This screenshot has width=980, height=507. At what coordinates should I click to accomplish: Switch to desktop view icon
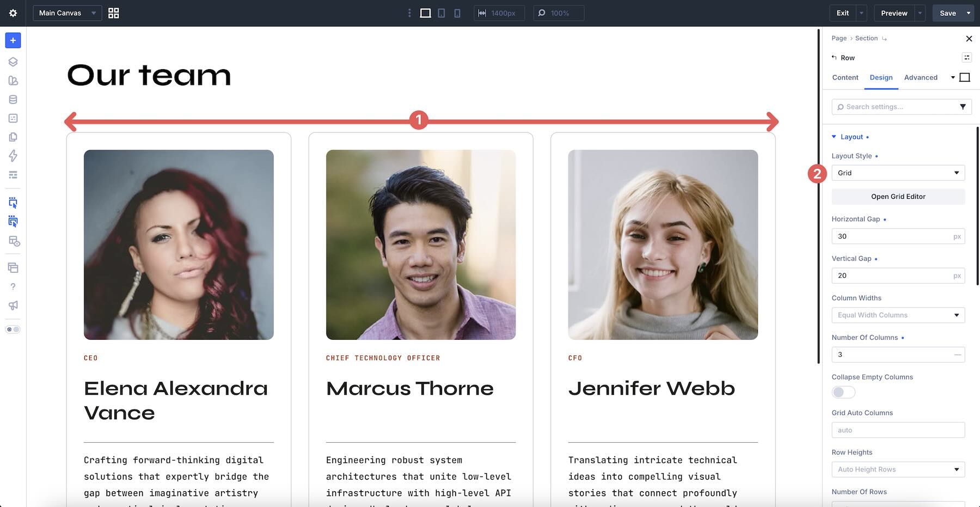point(426,13)
